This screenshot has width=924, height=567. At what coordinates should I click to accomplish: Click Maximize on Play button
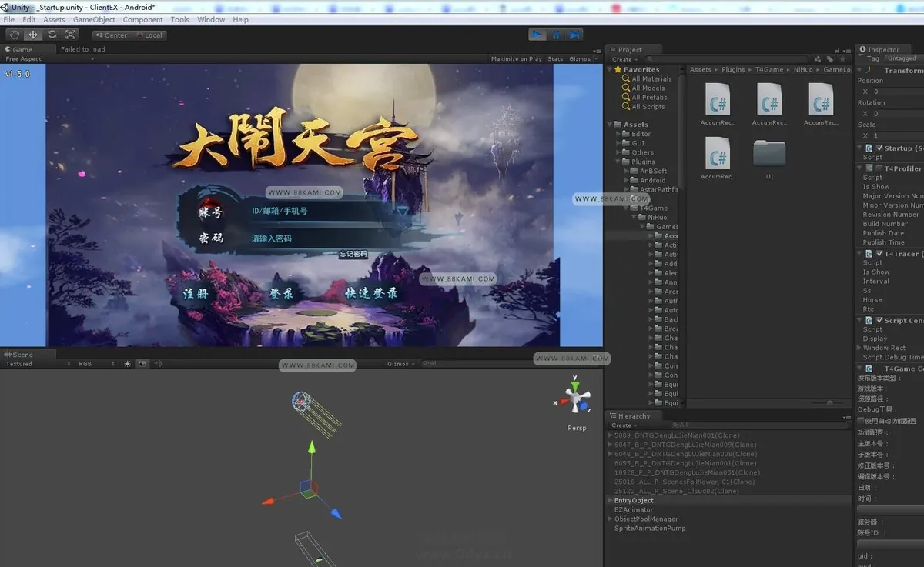(516, 58)
